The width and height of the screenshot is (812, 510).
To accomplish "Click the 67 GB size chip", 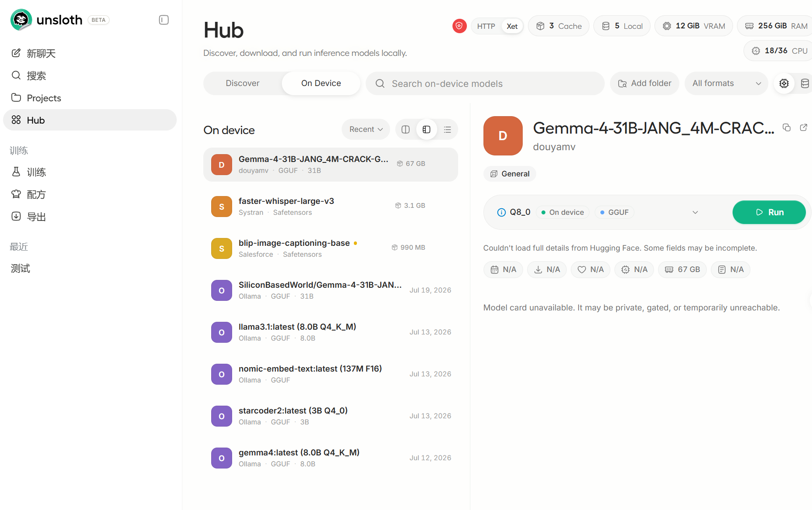I will (682, 269).
